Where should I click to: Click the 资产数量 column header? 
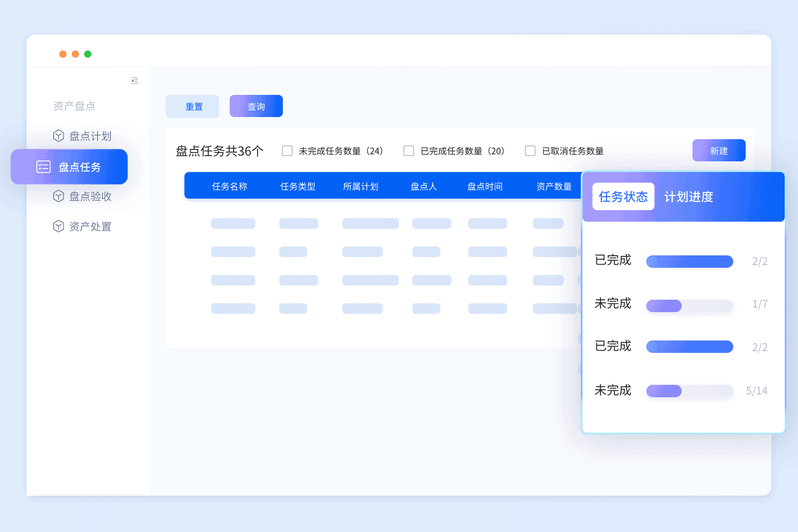point(554,186)
